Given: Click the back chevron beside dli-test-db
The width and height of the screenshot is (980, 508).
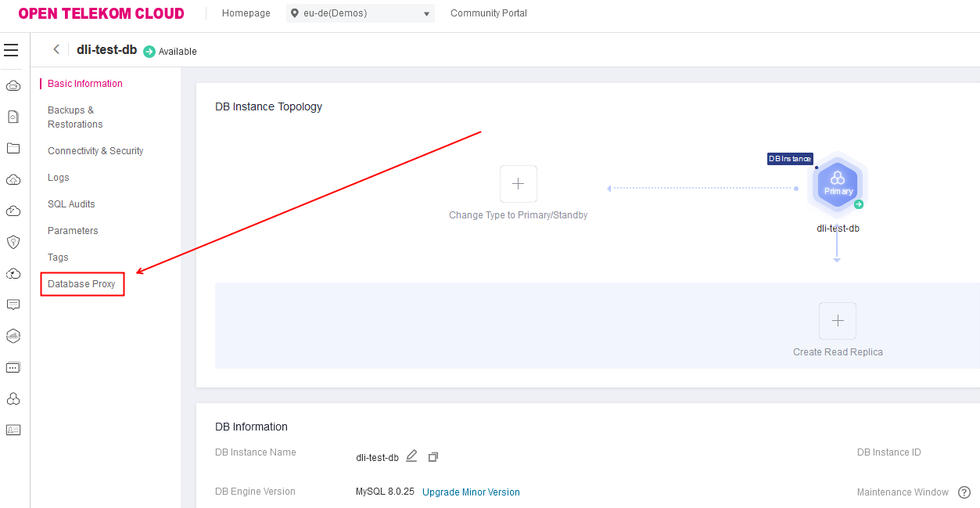Looking at the screenshot, I should click(x=56, y=49).
